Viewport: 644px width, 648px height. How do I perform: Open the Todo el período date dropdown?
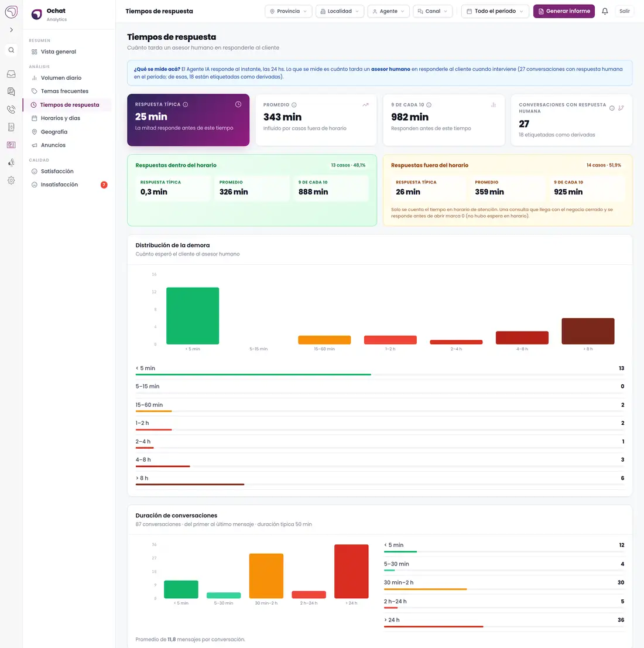click(x=495, y=11)
